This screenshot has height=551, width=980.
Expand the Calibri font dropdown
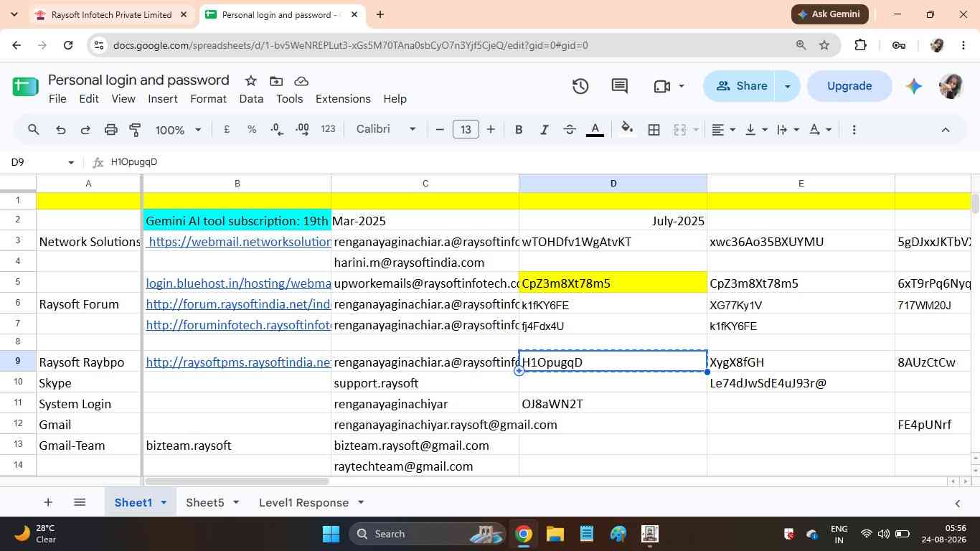[386, 129]
